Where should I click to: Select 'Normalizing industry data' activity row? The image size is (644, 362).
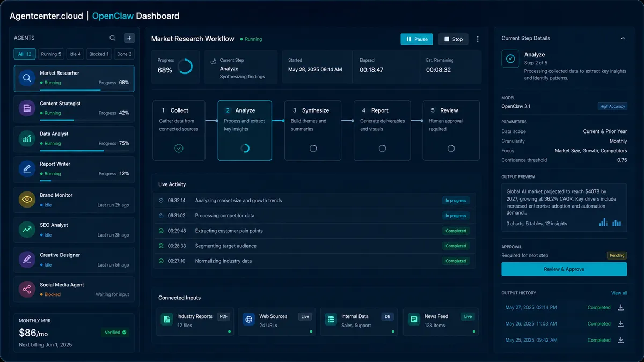[314, 261]
